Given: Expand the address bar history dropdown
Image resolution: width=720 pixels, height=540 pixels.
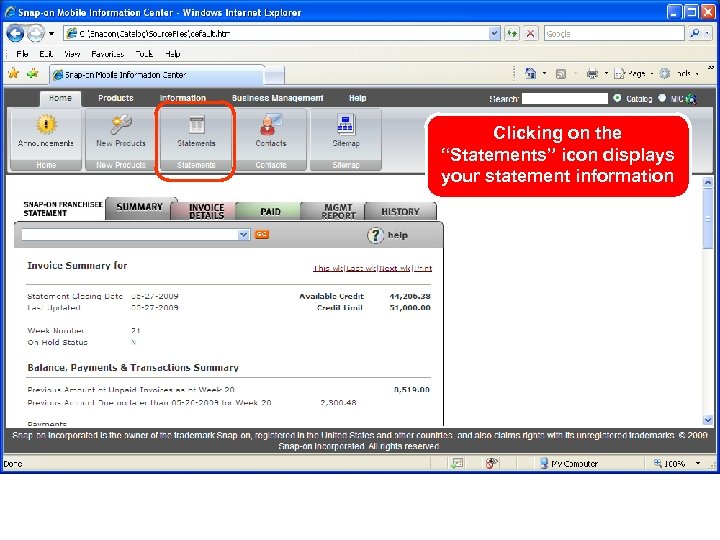Looking at the screenshot, I should pyautogui.click(x=494, y=34).
